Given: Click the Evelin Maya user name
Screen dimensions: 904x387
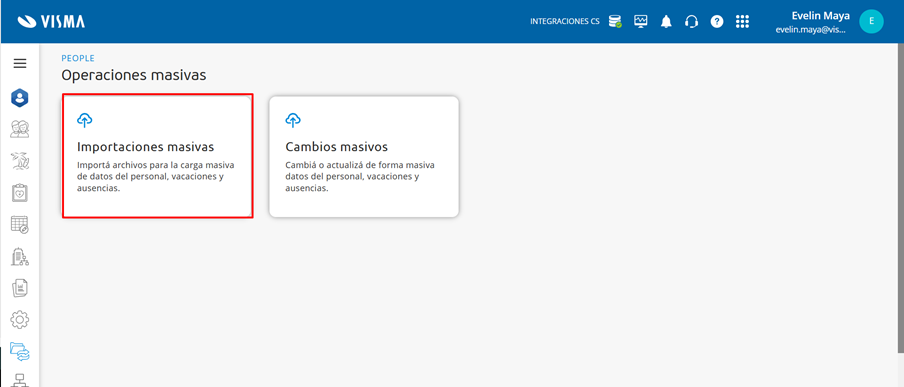Looking at the screenshot, I should tap(820, 16).
